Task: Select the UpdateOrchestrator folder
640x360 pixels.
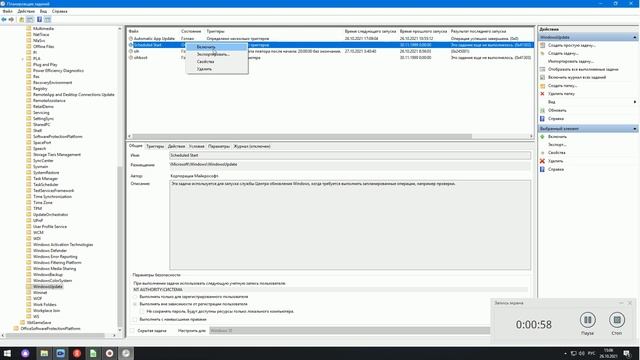Action: pos(51,214)
